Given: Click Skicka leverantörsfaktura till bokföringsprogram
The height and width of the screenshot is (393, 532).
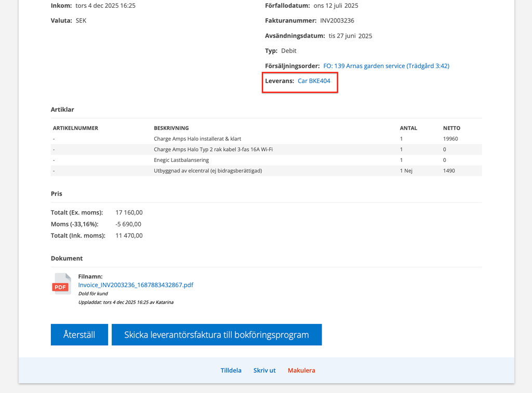Looking at the screenshot, I should click(x=216, y=335).
